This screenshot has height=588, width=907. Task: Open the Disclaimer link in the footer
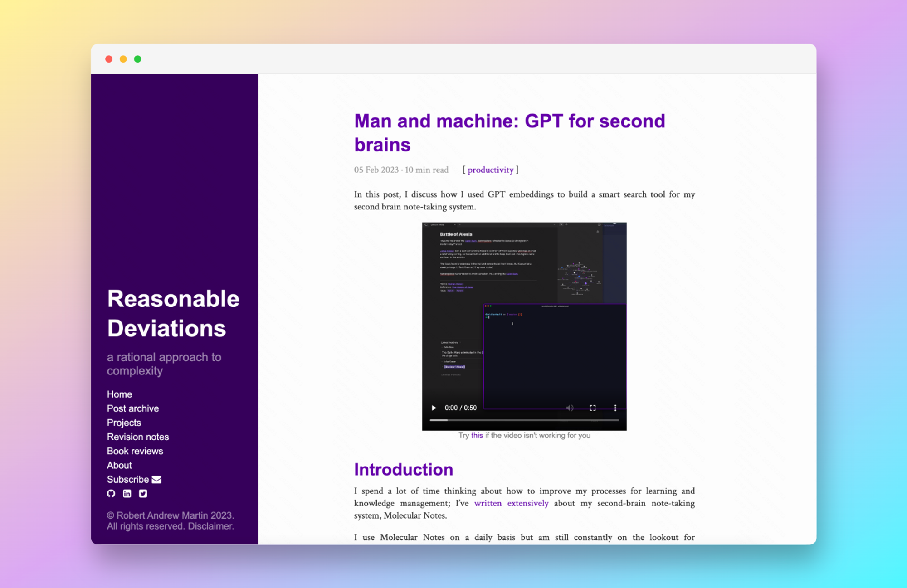(211, 526)
